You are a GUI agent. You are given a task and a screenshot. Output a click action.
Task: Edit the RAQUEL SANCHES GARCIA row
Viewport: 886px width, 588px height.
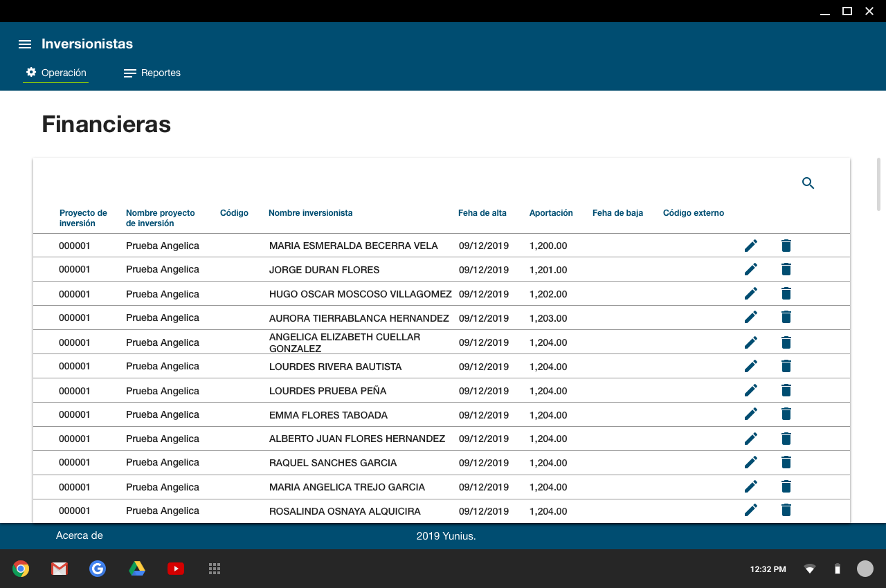(751, 462)
